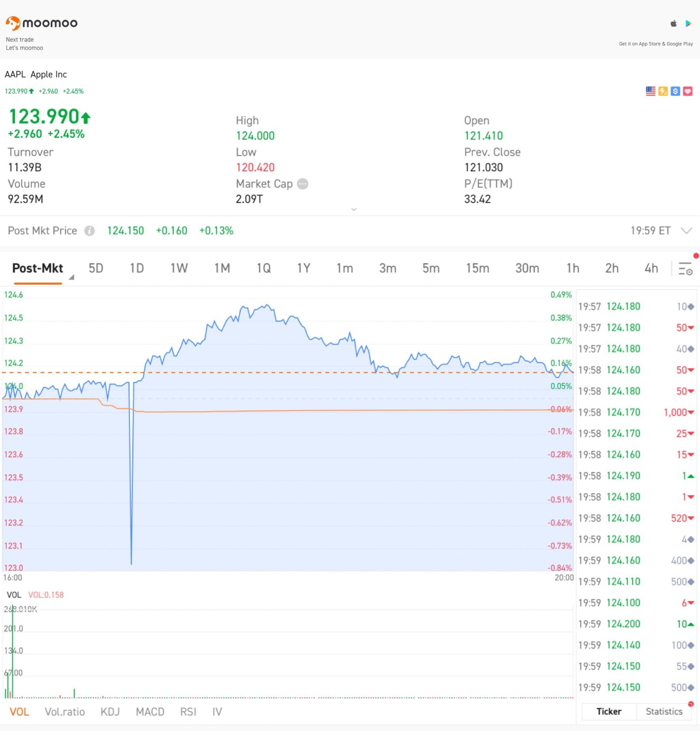
Task: Select the IV indicator
Action: coord(217,712)
